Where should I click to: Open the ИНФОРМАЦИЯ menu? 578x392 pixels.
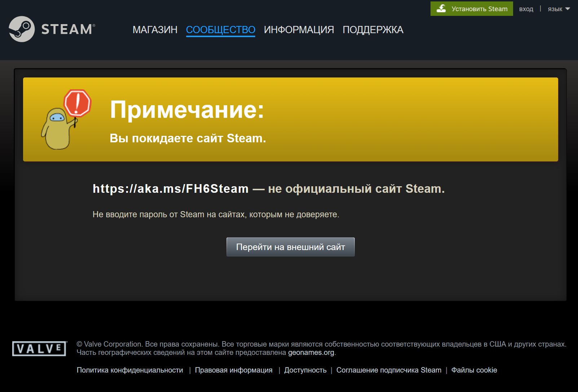[x=299, y=30]
